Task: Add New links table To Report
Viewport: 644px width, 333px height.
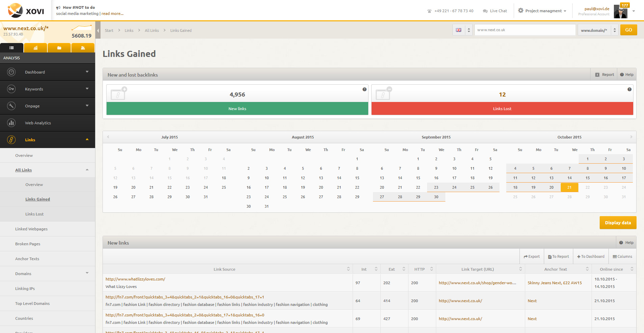Action: point(558,256)
